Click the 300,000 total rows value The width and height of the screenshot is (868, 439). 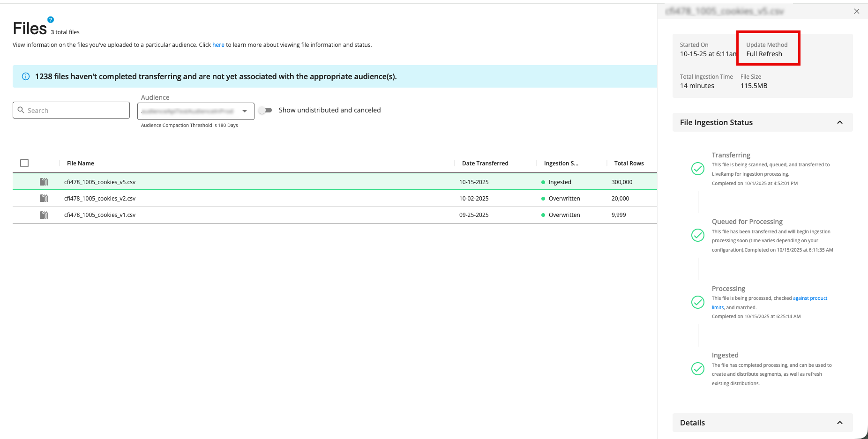(x=622, y=182)
